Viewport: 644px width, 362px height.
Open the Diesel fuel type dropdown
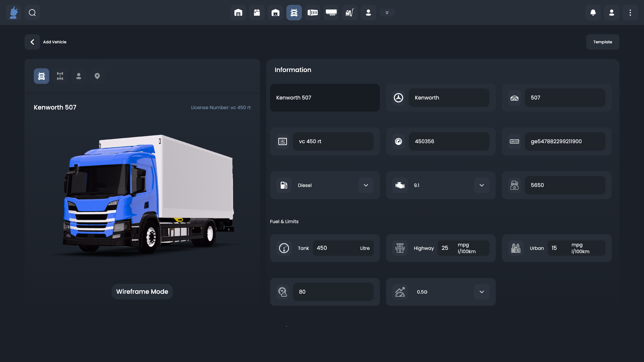[366, 185]
